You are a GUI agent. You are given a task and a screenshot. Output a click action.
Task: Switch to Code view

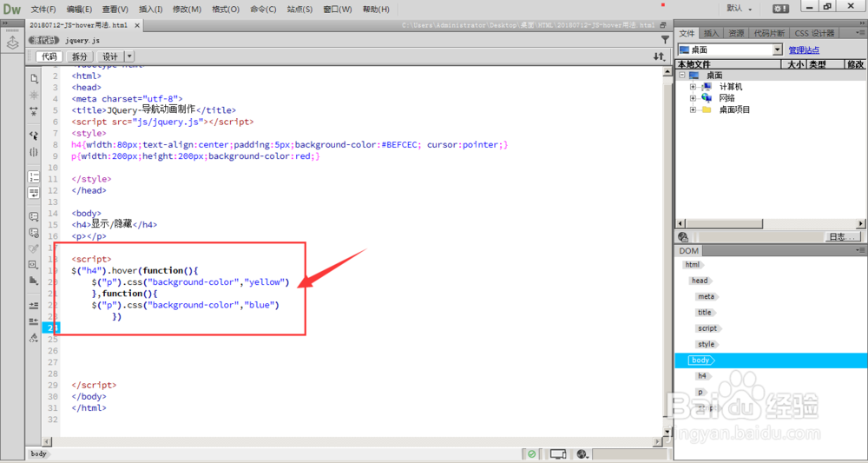coord(49,56)
